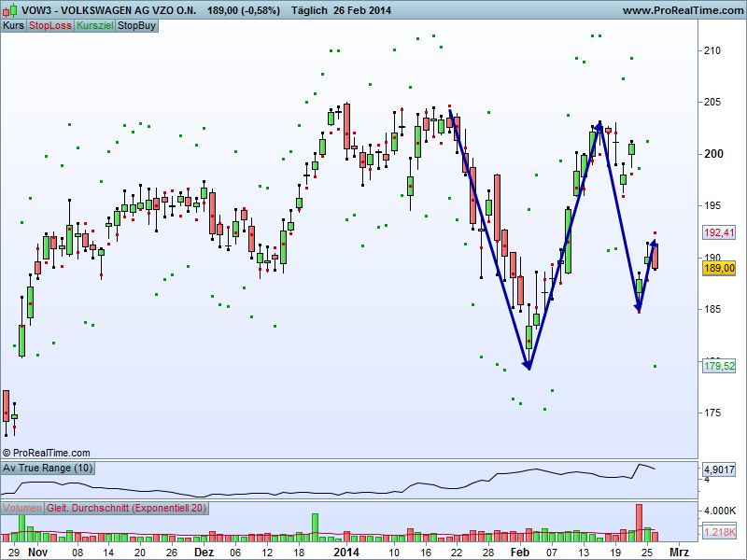Click the 175 price level on axis
The height and width of the screenshot is (560, 747).
[712, 413]
